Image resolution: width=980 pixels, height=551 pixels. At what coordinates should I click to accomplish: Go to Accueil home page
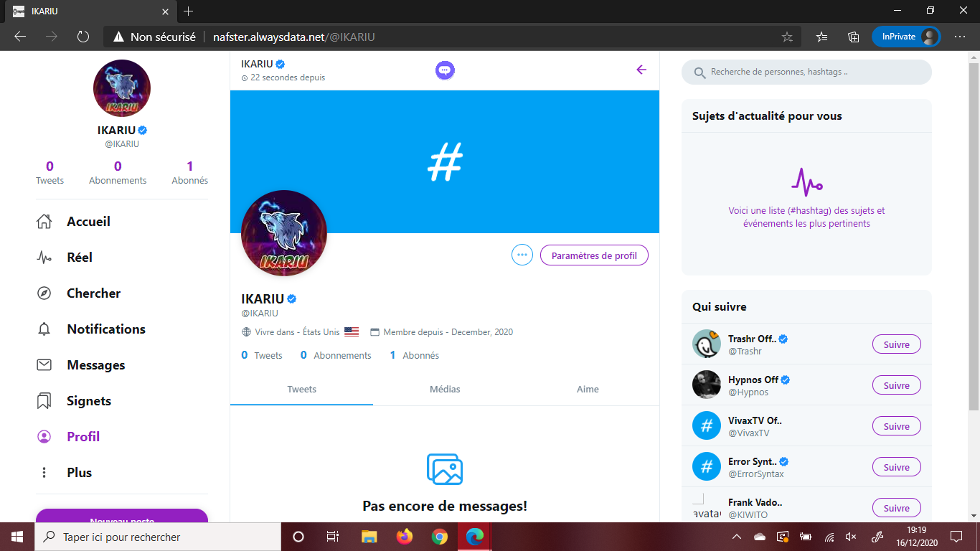pos(88,222)
